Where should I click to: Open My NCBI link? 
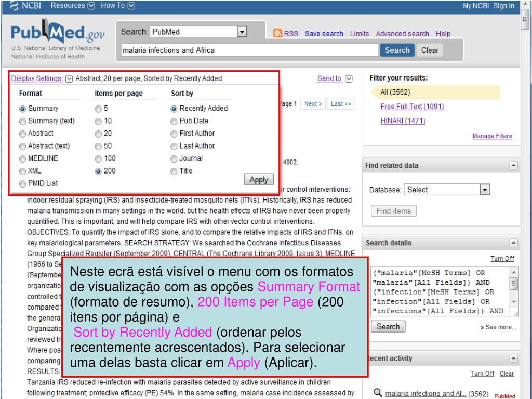476,6
